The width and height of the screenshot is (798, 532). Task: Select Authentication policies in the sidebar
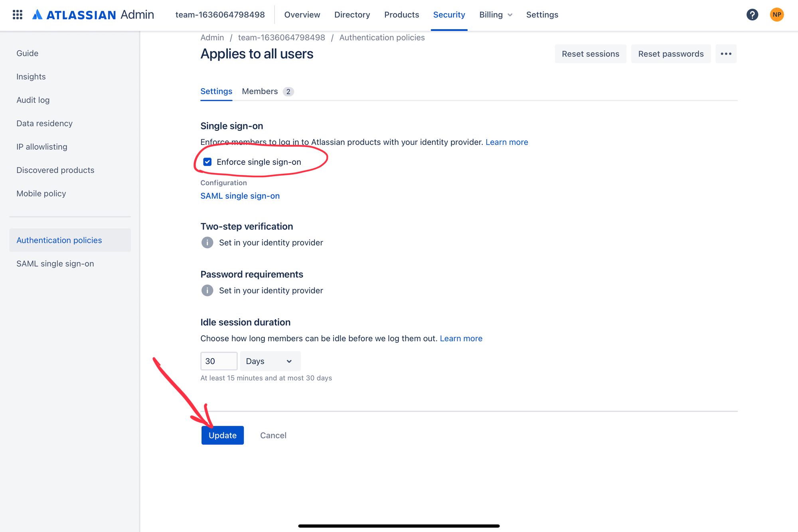click(70, 240)
